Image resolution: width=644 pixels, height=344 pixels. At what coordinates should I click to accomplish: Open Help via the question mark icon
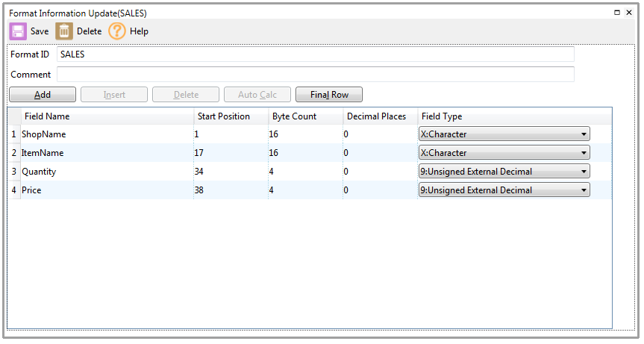tap(117, 31)
